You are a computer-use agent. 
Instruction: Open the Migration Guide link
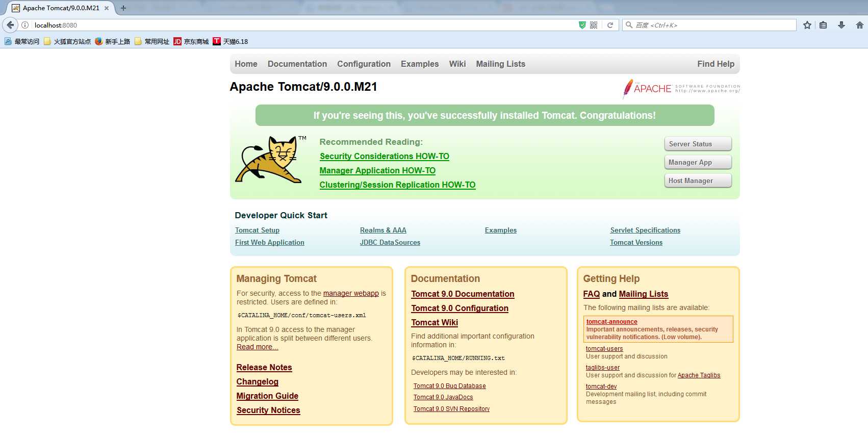pos(267,396)
